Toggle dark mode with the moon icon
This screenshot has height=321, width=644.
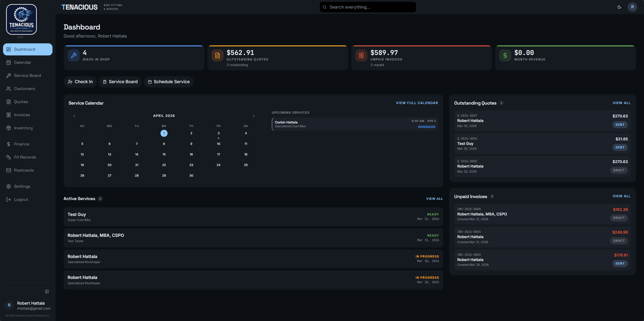619,7
